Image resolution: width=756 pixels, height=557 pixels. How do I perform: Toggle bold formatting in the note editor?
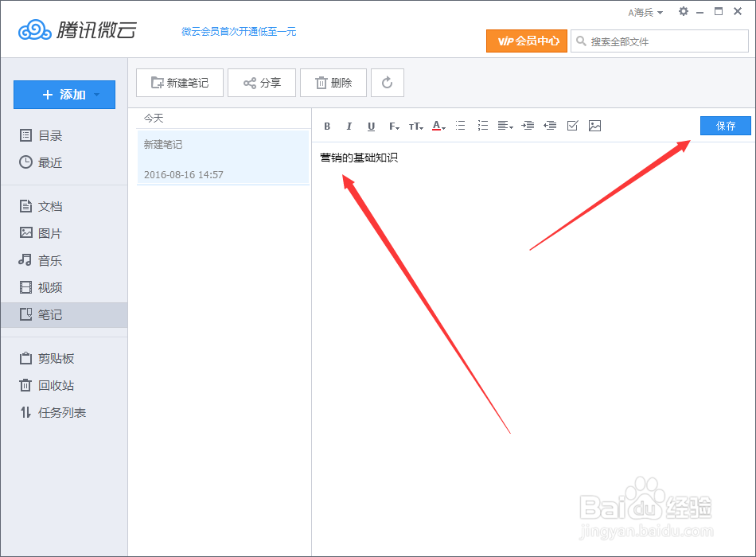click(327, 125)
